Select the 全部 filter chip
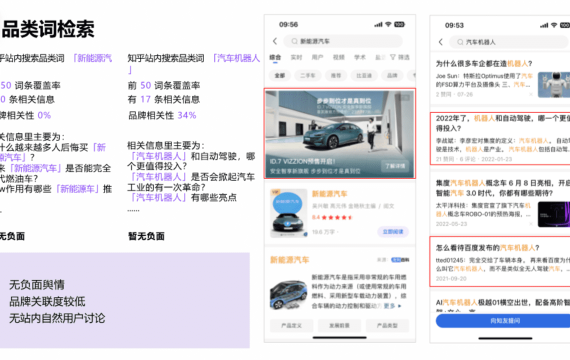570x360 pixels. point(280,75)
